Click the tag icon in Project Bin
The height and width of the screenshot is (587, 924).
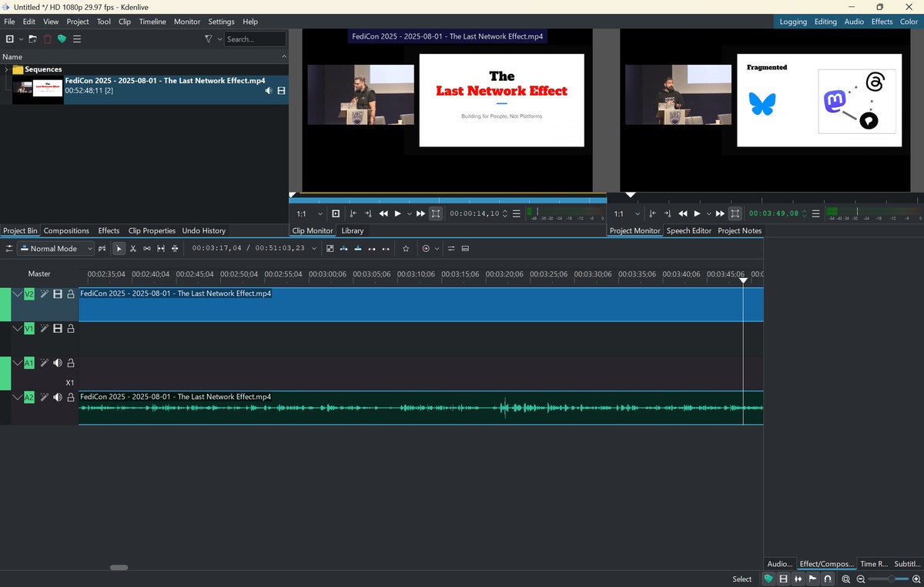coord(62,39)
